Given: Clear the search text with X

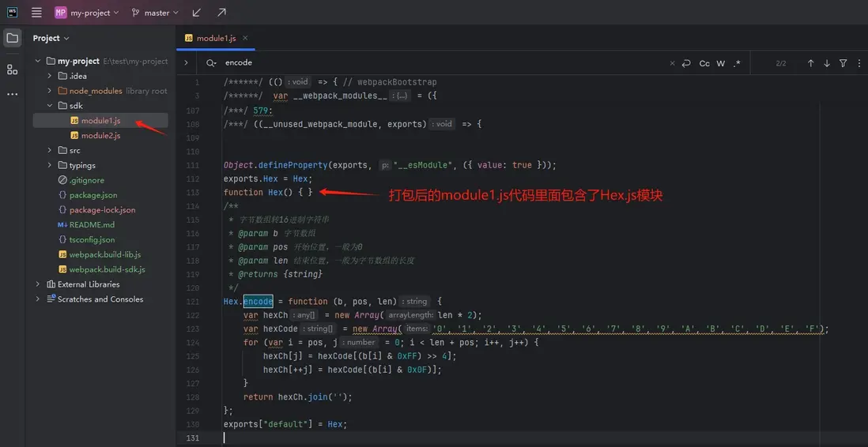Looking at the screenshot, I should click(673, 63).
